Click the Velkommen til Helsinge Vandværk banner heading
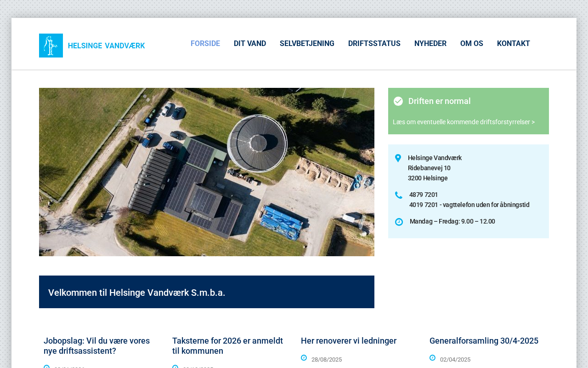Screen dimensions: 588x368 click(x=137, y=293)
